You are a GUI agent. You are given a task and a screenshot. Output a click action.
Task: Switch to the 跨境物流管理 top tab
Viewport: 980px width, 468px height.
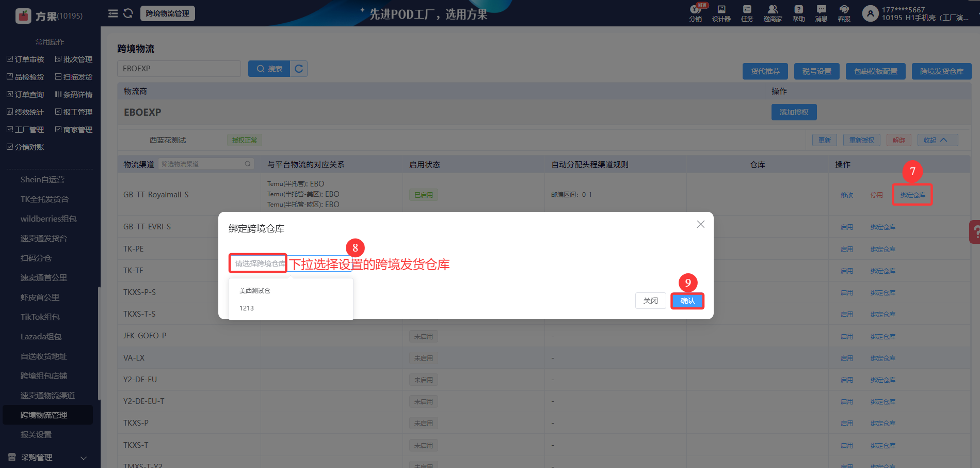tap(168, 13)
